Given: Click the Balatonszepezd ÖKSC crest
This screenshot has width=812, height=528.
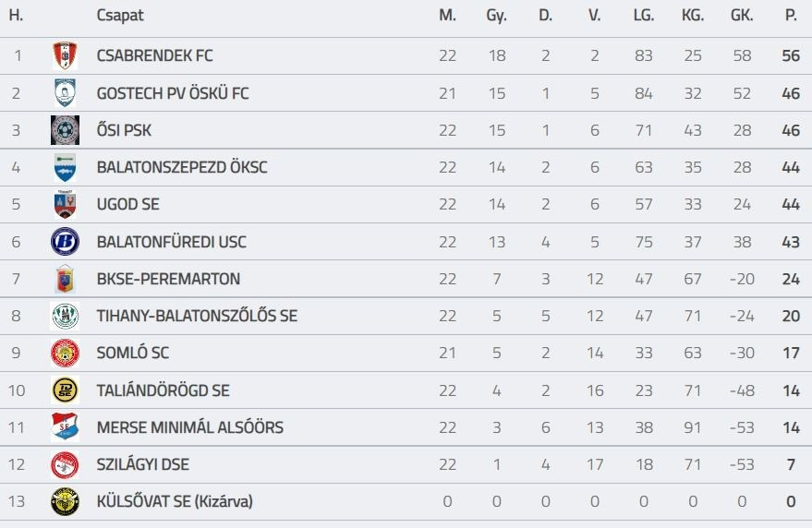Looking at the screenshot, I should [65, 167].
